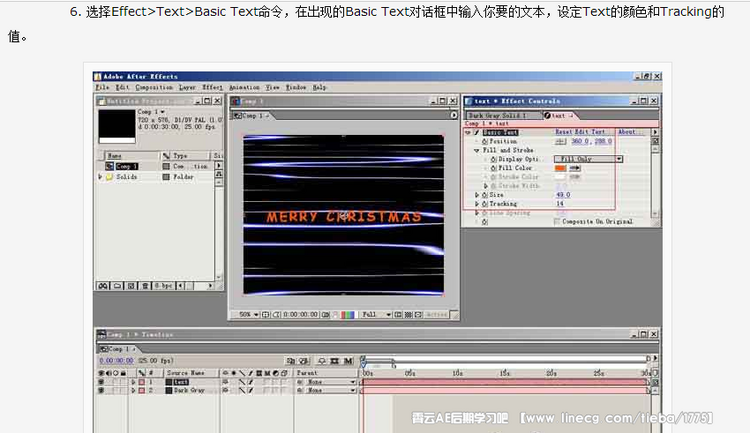Open the Full resolution dropdown

point(376,314)
